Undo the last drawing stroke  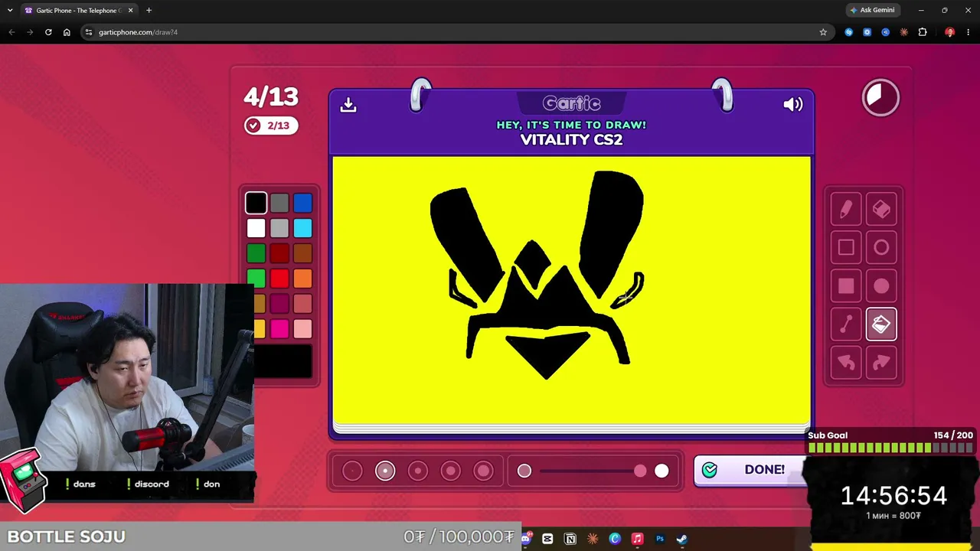846,363
